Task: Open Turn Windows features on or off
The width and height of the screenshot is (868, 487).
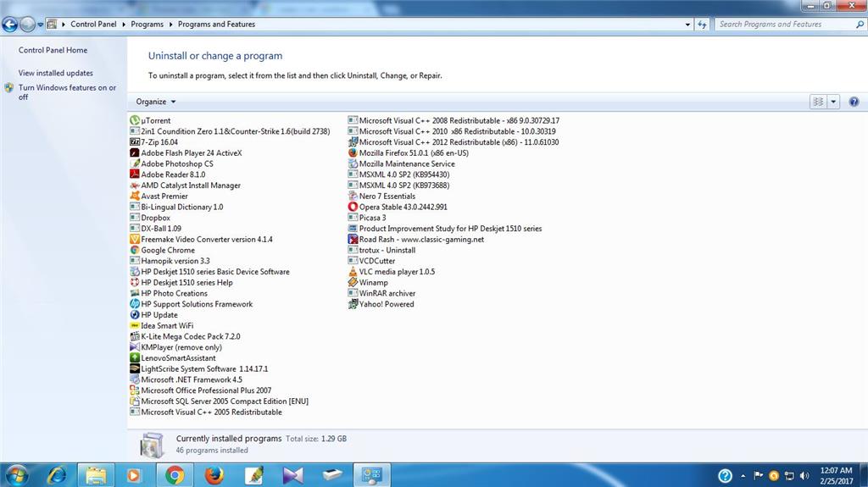Action: [67, 91]
